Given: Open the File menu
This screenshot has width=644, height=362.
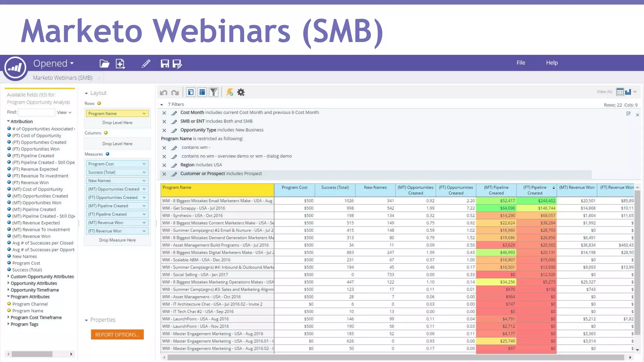Looking at the screenshot, I should [521, 63].
